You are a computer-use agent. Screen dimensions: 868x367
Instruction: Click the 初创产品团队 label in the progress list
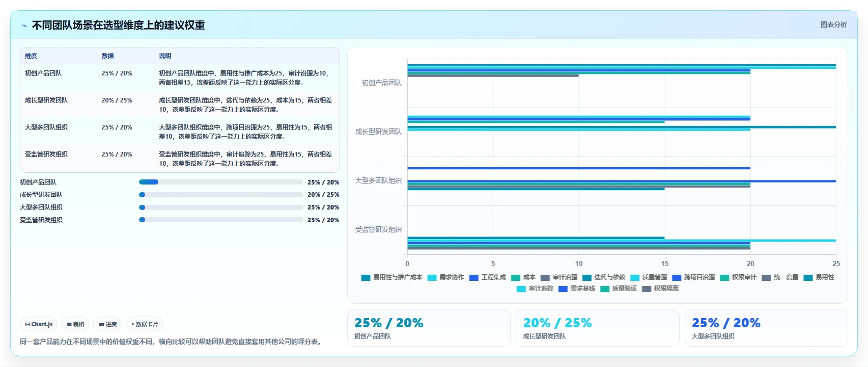point(38,182)
